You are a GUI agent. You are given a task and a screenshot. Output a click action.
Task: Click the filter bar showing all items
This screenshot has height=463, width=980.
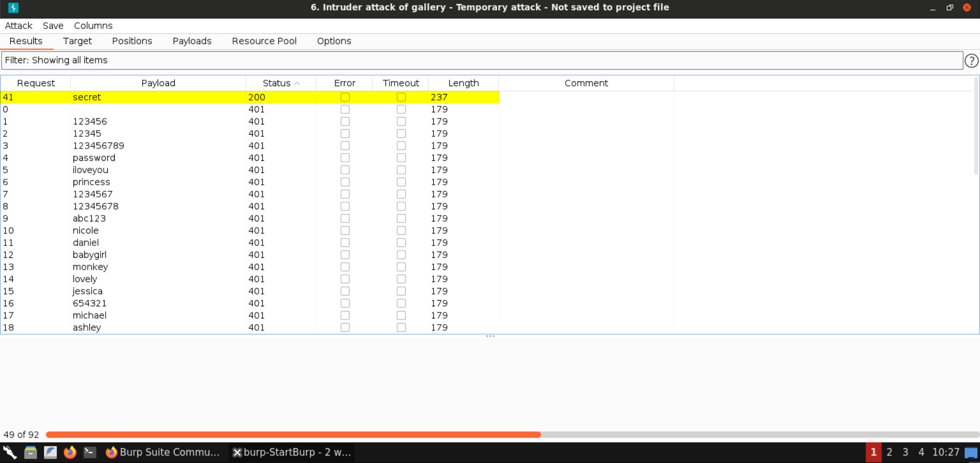pos(482,60)
